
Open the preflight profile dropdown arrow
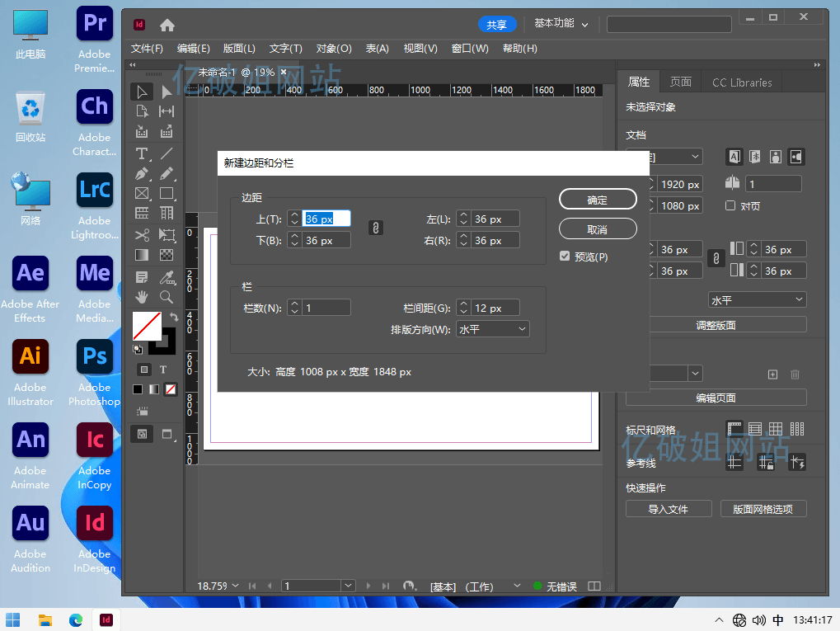point(517,586)
